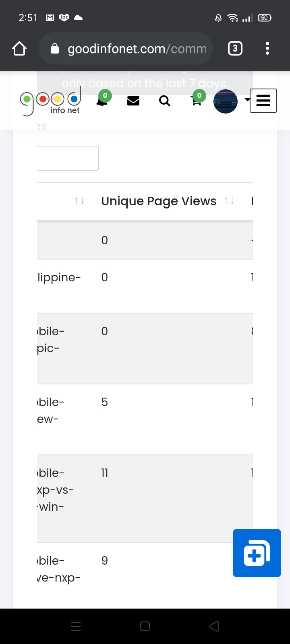290x644 pixels.
Task: Select the table row with 11 views
Action: pos(145,498)
